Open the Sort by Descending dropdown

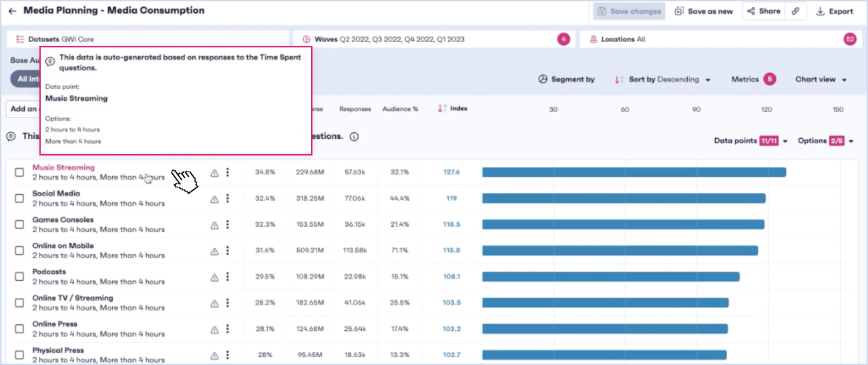click(x=662, y=79)
